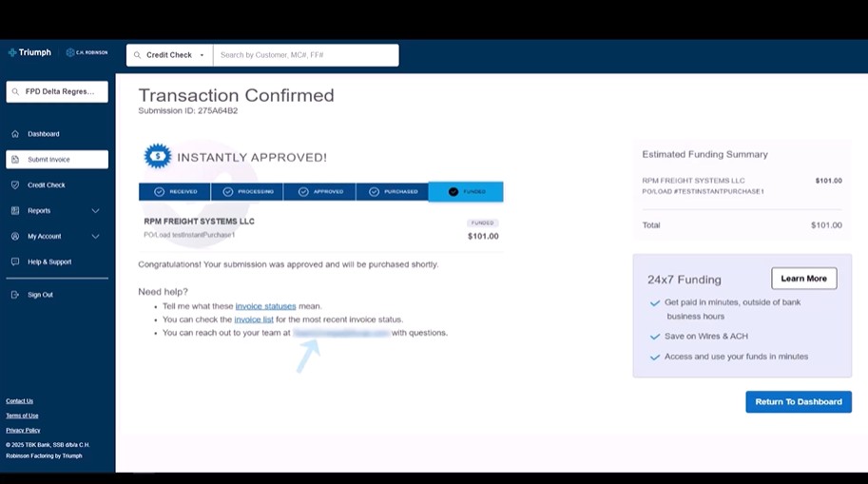868x484 pixels.
Task: Click the Dashboard home icon
Action: tap(15, 134)
